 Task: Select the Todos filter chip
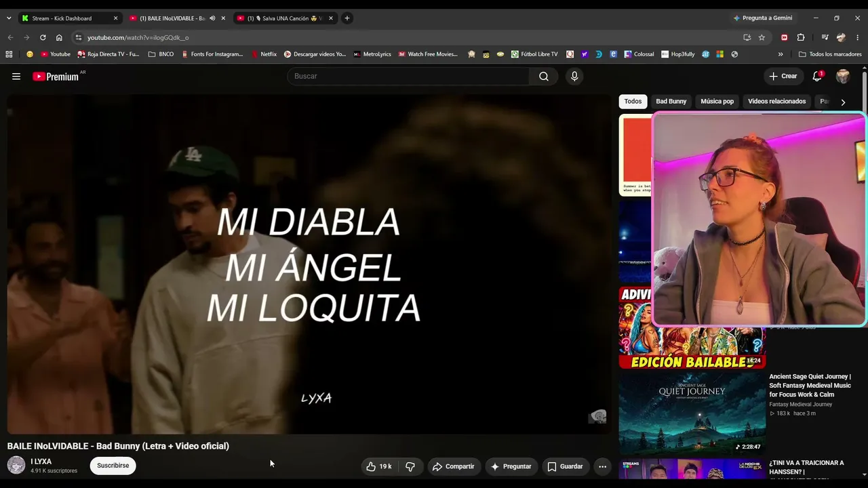(633, 102)
